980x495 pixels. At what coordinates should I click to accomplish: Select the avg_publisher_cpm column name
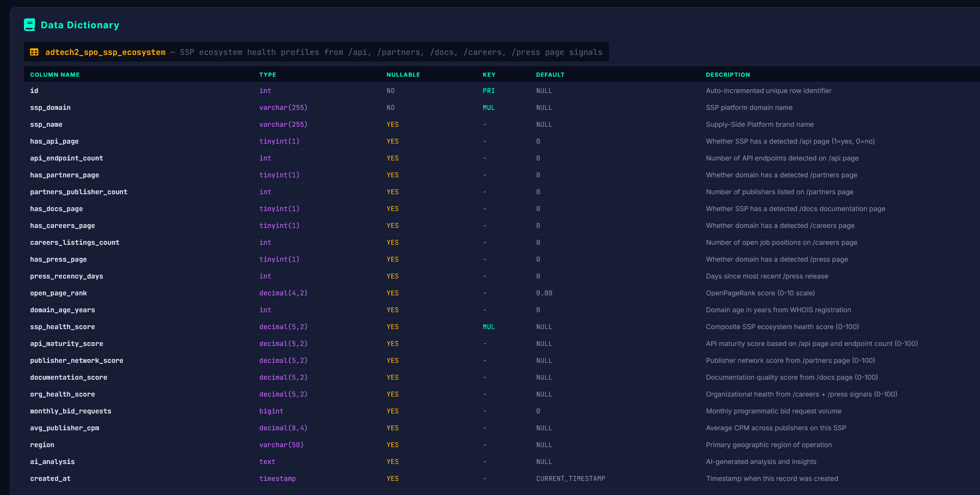65,428
